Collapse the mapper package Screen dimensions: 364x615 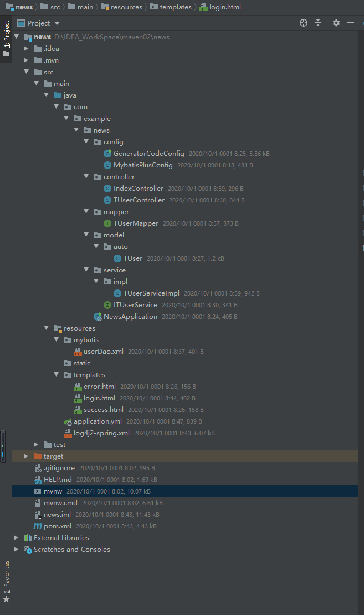(86, 211)
